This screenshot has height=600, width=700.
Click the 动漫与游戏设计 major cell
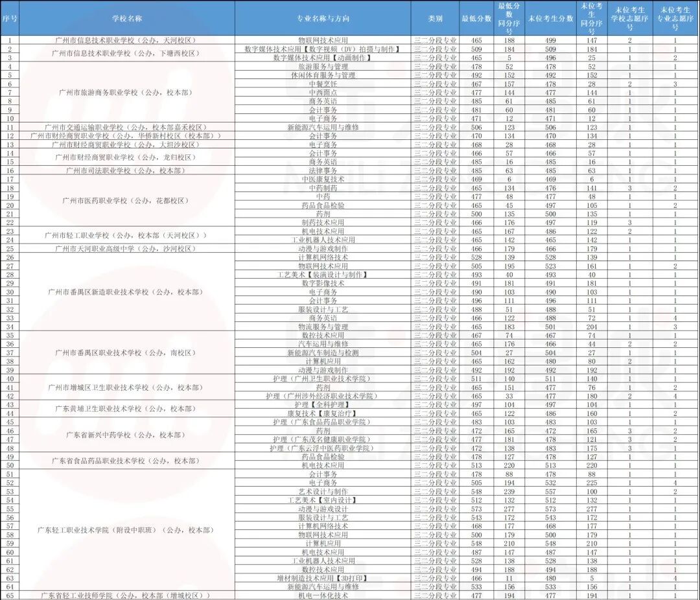323,509
